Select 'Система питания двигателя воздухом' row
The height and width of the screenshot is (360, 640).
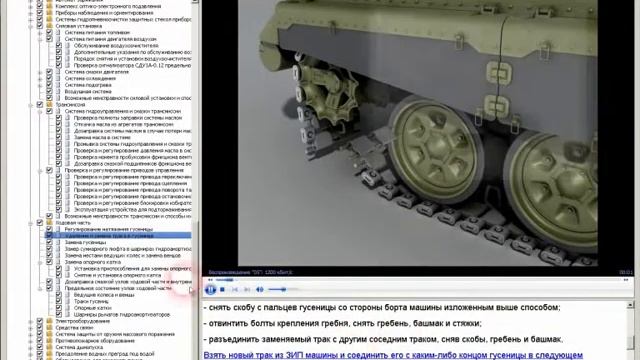click(110, 39)
